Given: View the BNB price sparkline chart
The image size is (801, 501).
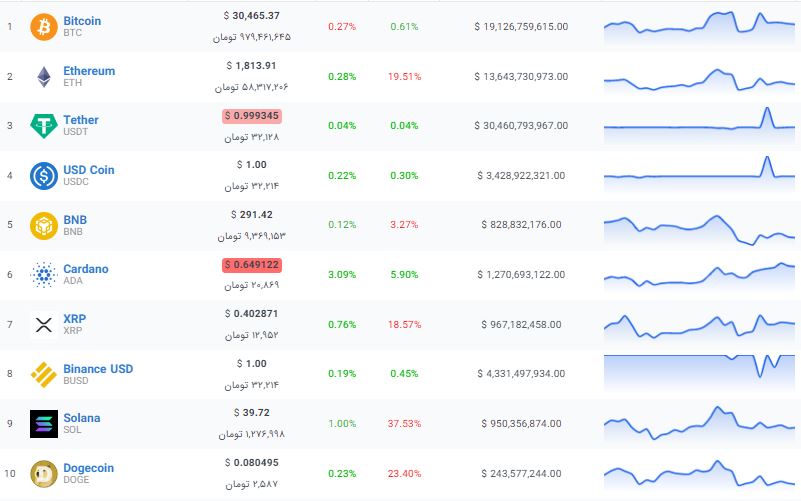Looking at the screenshot, I should (x=699, y=229).
